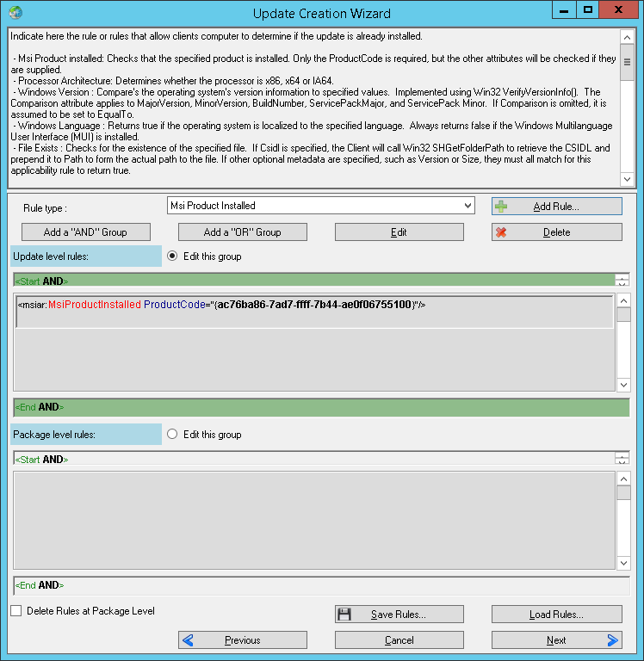644x661 pixels.
Task: Click the Package level rules label
Action: [x=86, y=434]
